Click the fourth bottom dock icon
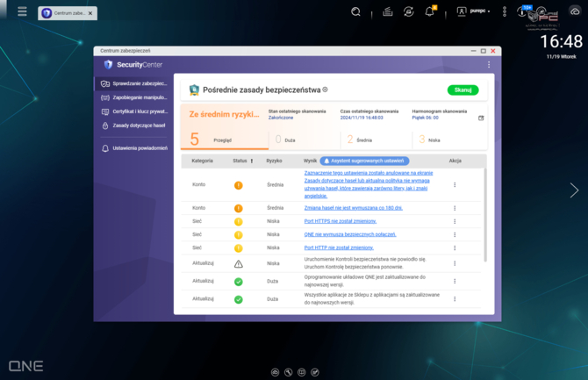 (x=315, y=372)
